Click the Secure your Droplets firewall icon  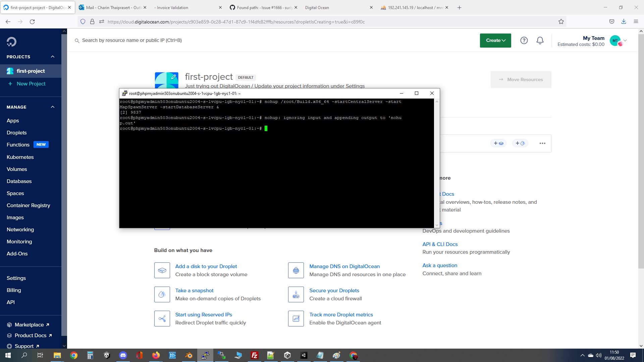click(x=296, y=294)
